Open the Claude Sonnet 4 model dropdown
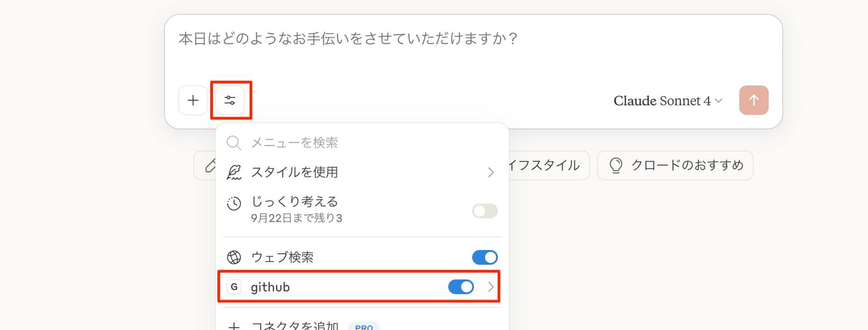The width and height of the screenshot is (868, 330). [x=668, y=101]
